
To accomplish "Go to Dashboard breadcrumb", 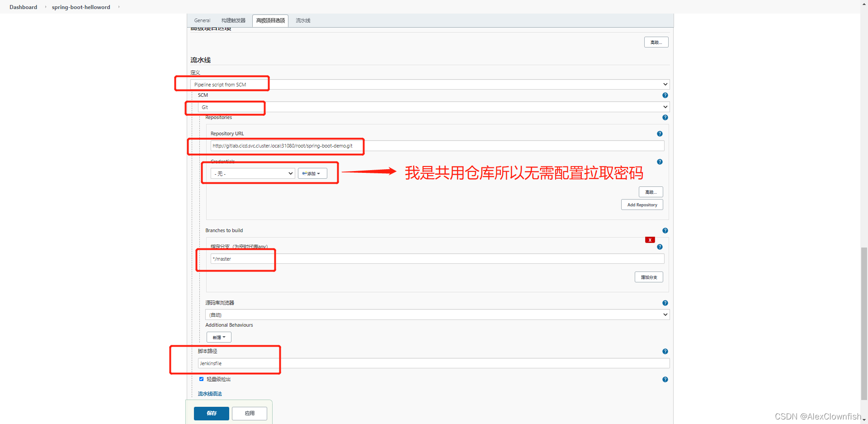I will (24, 7).
